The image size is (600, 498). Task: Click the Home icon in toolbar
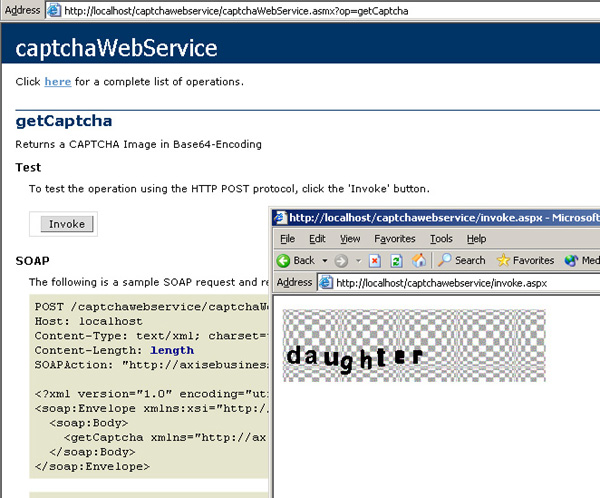[419, 261]
